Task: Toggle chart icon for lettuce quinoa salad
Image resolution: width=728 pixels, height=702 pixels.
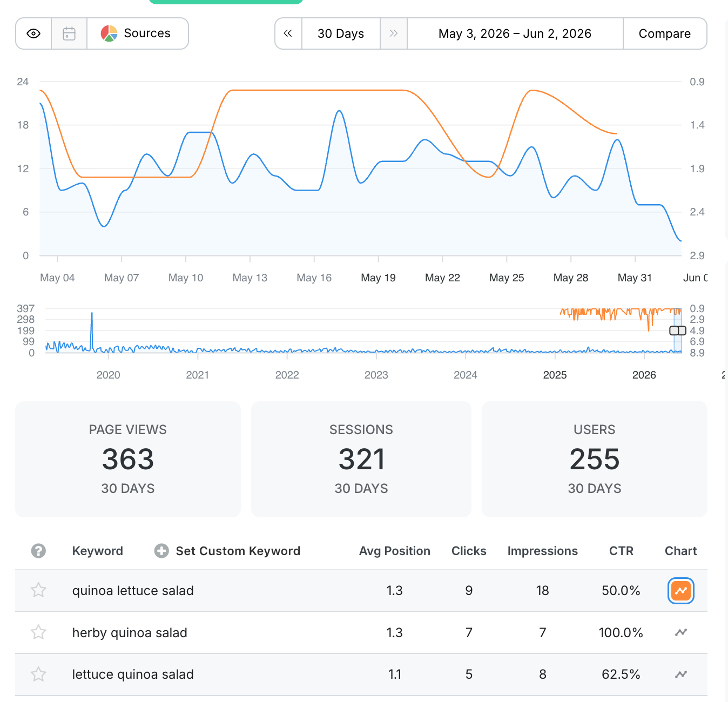Action: coord(681,674)
